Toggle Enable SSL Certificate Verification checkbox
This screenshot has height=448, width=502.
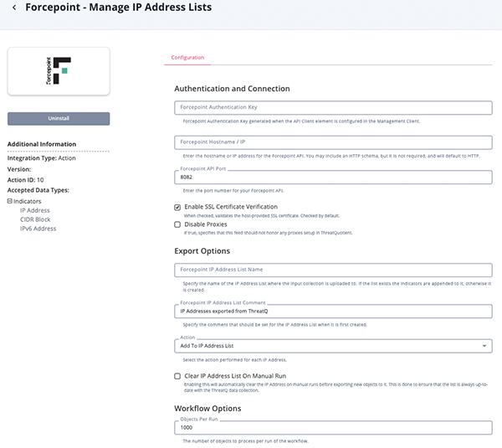(177, 207)
